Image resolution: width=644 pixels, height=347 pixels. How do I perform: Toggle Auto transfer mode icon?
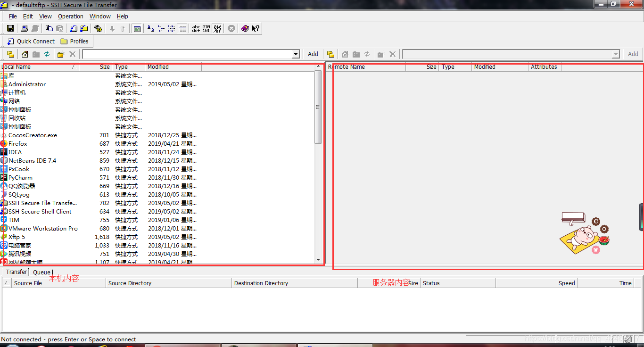[217, 29]
